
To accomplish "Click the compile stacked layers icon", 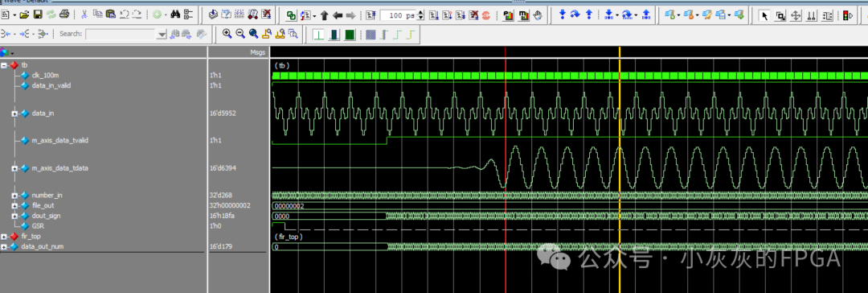I will [x=212, y=15].
